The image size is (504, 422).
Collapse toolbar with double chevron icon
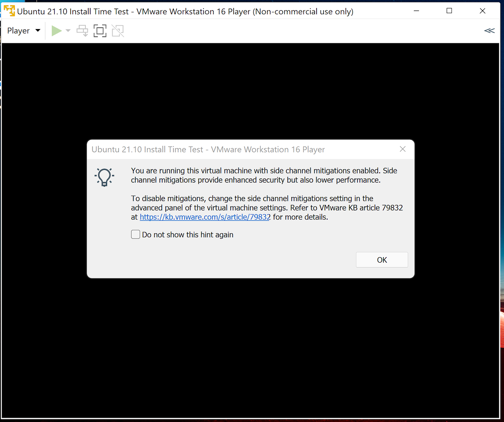point(489,31)
